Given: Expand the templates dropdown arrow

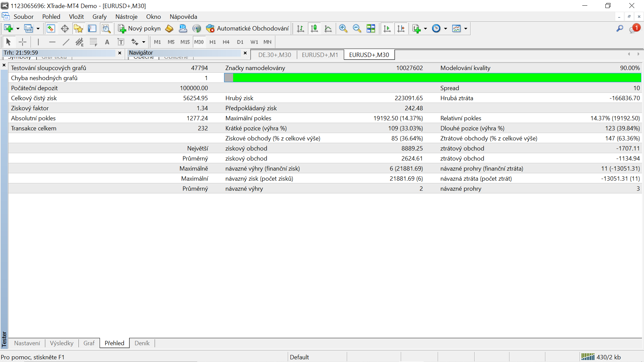Looking at the screenshot, I should click(x=466, y=28).
